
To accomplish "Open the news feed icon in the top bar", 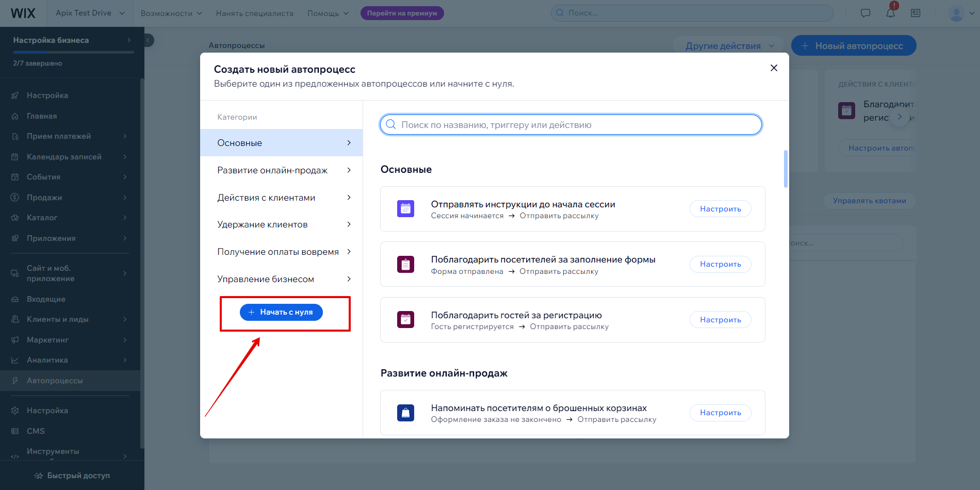I will click(x=916, y=13).
